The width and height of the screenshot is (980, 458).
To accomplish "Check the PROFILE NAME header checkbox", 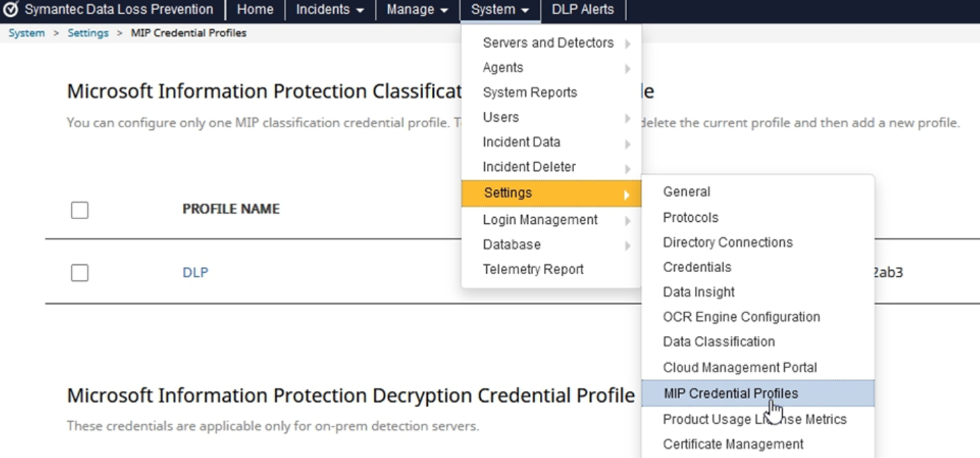I will (x=80, y=210).
